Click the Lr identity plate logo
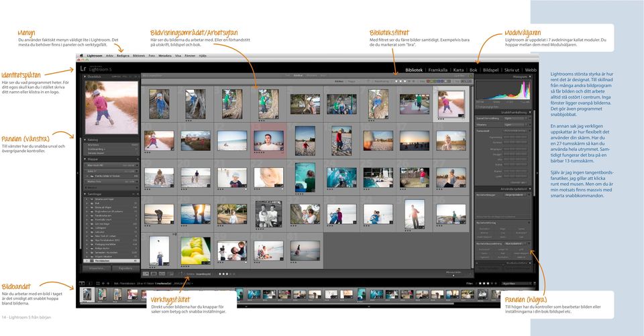Viewport: 644px width, 336px height. (83, 68)
